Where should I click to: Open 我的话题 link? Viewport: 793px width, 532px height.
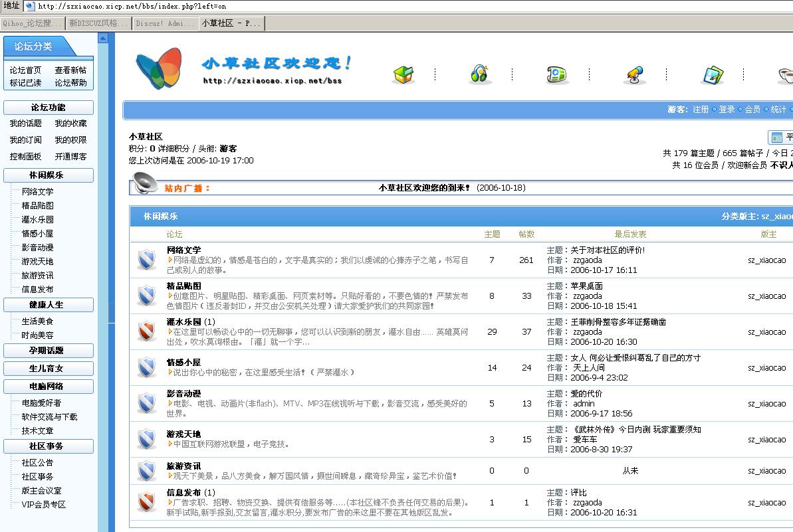(x=25, y=124)
